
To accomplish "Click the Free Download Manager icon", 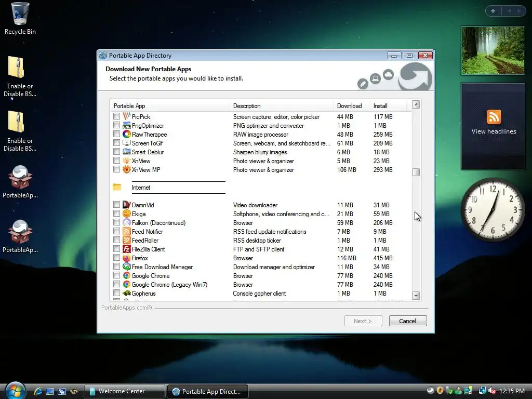I will (127, 267).
